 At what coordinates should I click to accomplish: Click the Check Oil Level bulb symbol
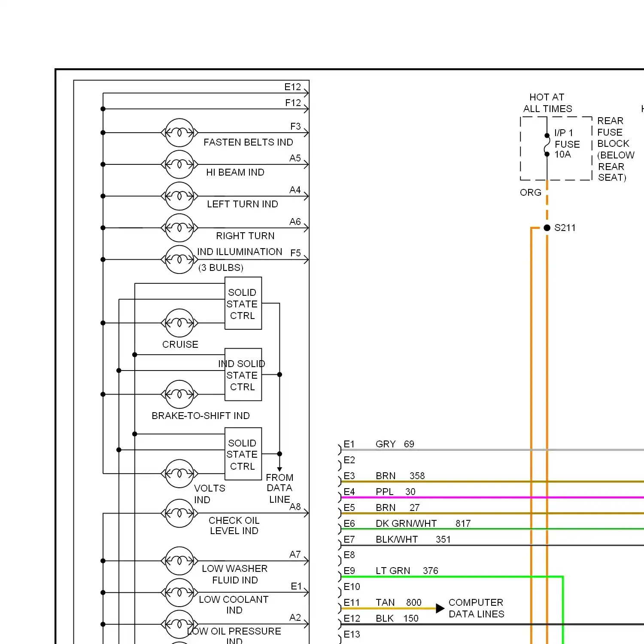(179, 513)
